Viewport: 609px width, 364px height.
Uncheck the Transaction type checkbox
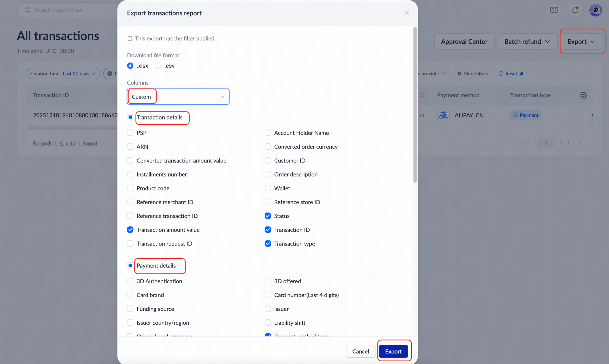coord(268,244)
